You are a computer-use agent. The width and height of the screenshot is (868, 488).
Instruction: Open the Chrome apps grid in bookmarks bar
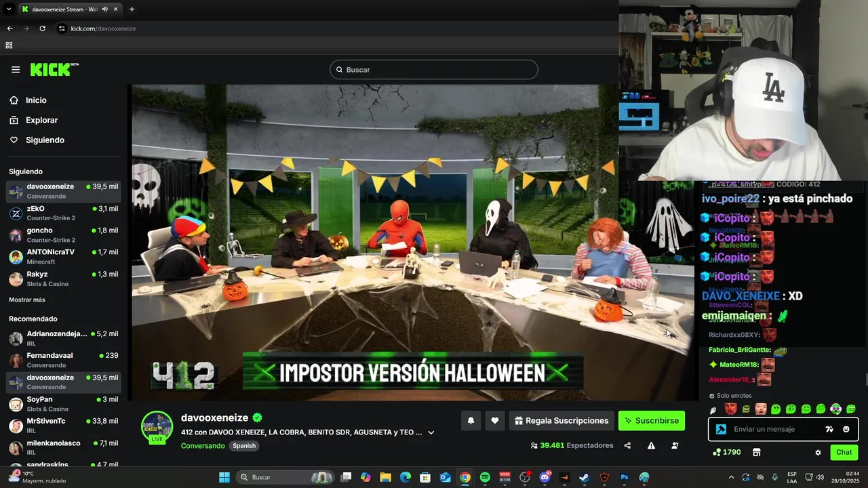point(9,45)
